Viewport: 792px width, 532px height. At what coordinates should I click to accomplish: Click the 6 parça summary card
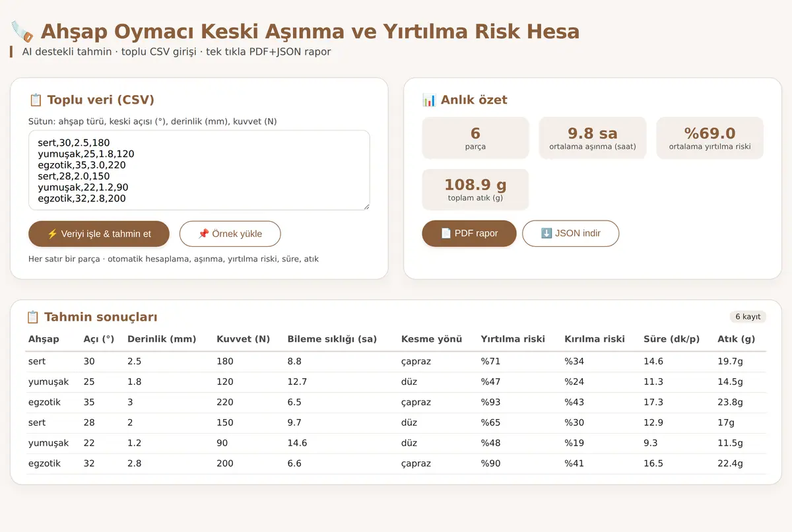click(x=475, y=138)
